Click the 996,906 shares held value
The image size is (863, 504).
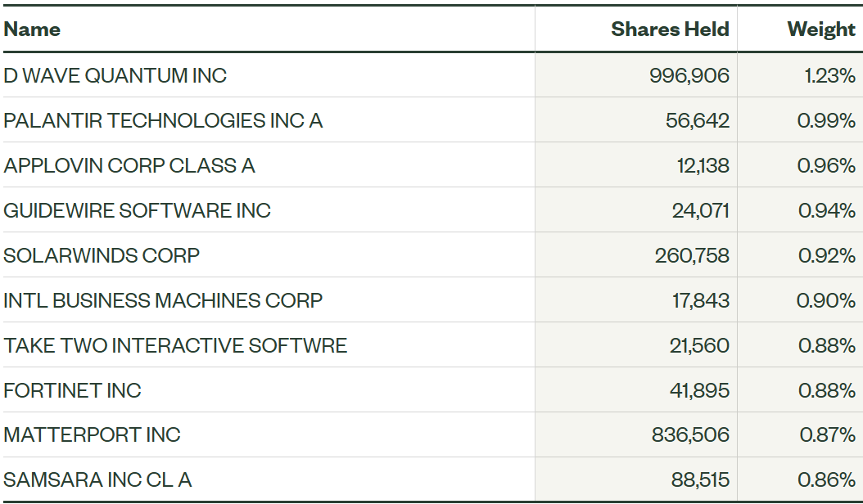(x=689, y=75)
